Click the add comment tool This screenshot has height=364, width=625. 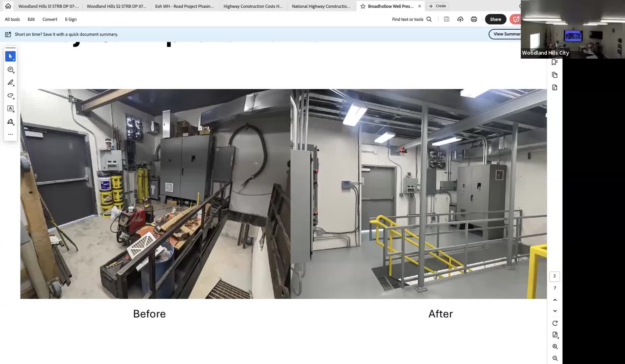pyautogui.click(x=10, y=70)
